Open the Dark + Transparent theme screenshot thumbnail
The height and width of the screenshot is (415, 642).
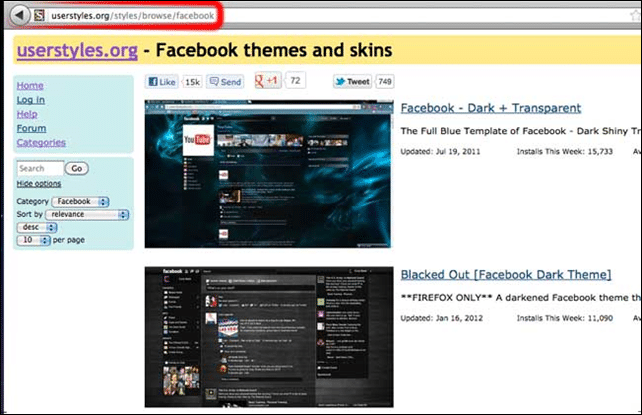pyautogui.click(x=269, y=174)
